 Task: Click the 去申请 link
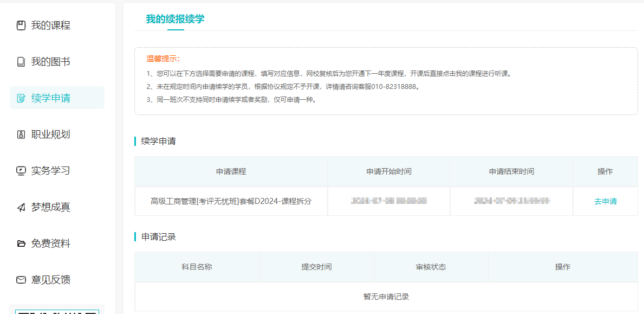[607, 200]
